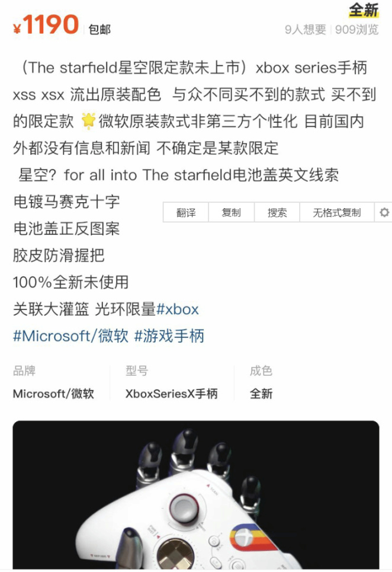
Task: Open the #Microsoft/微软 hashtag link
Action: click(70, 336)
